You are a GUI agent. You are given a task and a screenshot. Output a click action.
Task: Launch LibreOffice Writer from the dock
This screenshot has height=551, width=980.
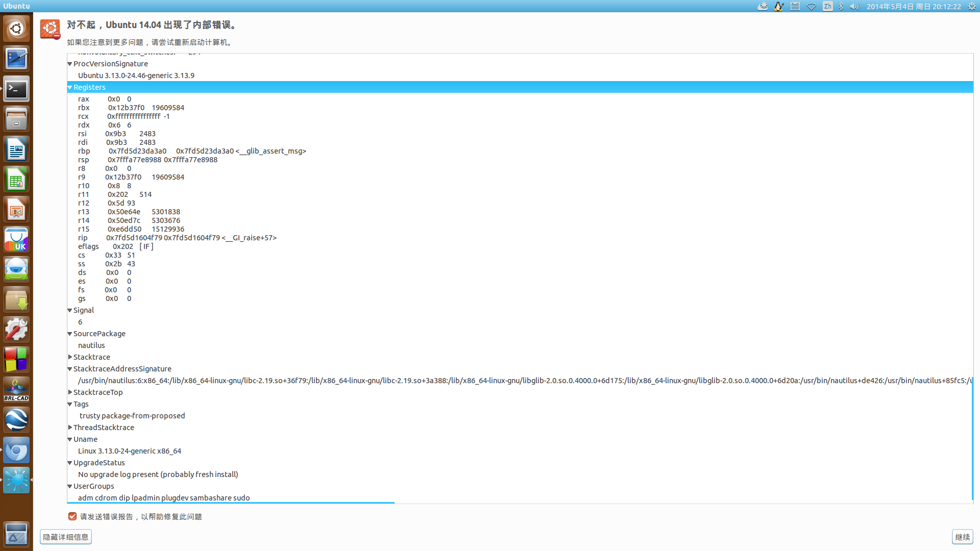(x=16, y=149)
